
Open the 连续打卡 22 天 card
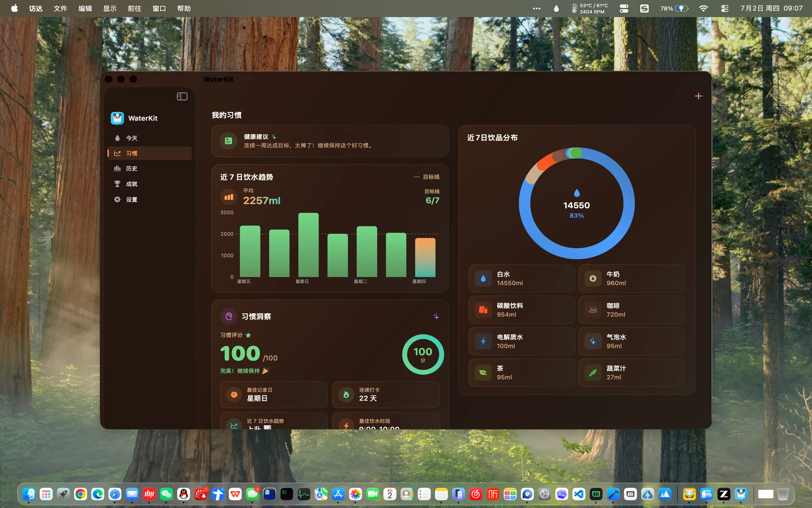coord(386,395)
